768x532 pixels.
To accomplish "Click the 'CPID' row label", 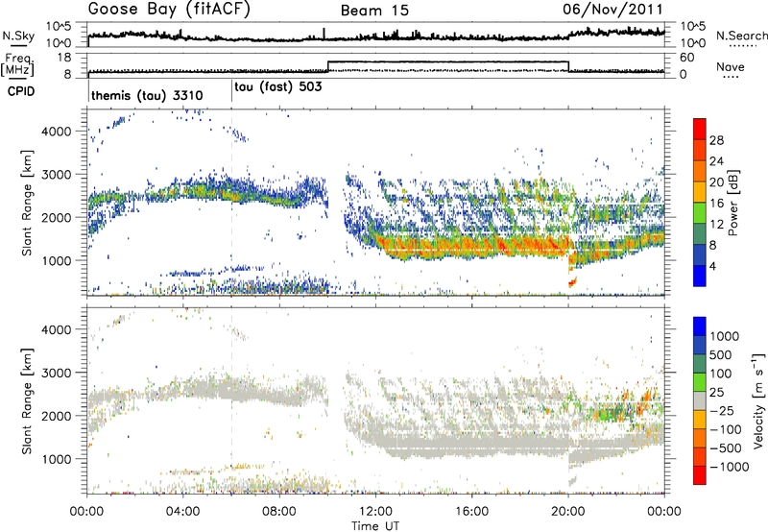I will pyautogui.click(x=21, y=91).
